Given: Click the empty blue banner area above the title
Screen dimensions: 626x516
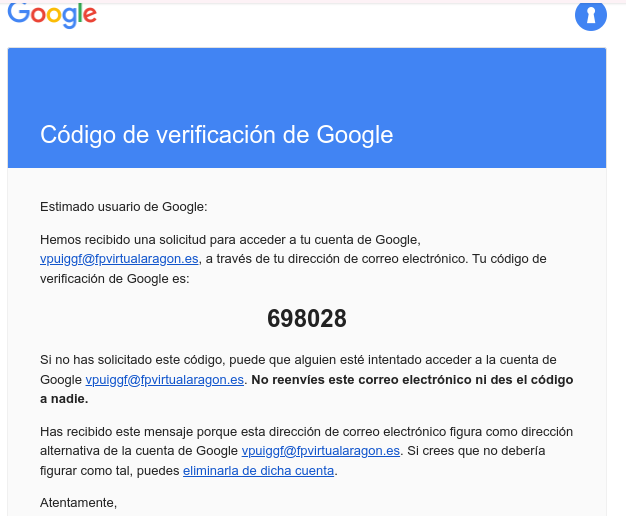Looking at the screenshot, I should (307, 82).
